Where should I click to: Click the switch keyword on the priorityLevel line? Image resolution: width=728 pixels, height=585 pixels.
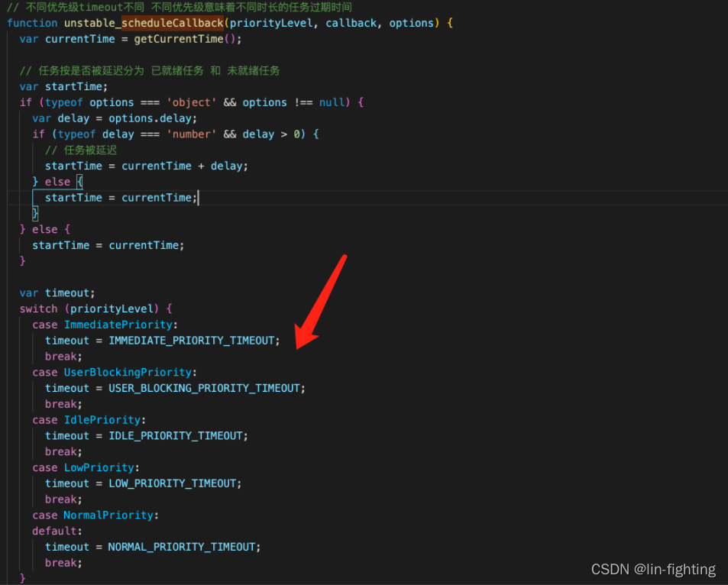(38, 309)
